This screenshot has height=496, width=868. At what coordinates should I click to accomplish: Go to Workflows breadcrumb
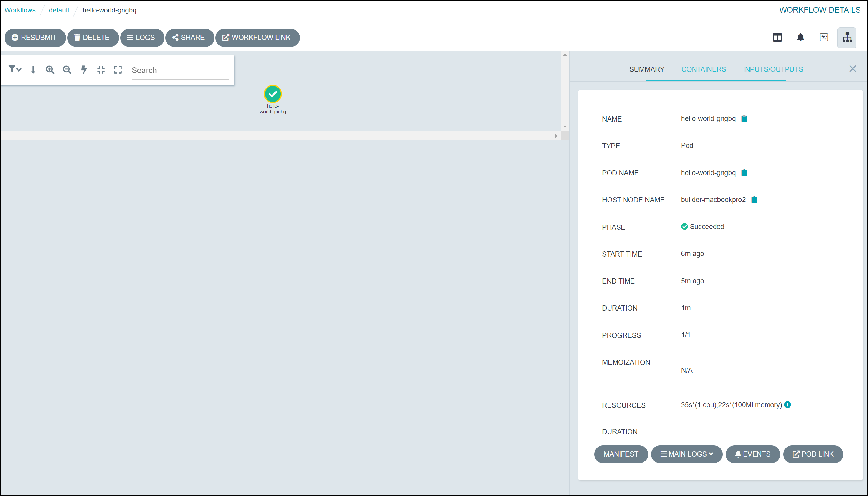pyautogui.click(x=20, y=10)
